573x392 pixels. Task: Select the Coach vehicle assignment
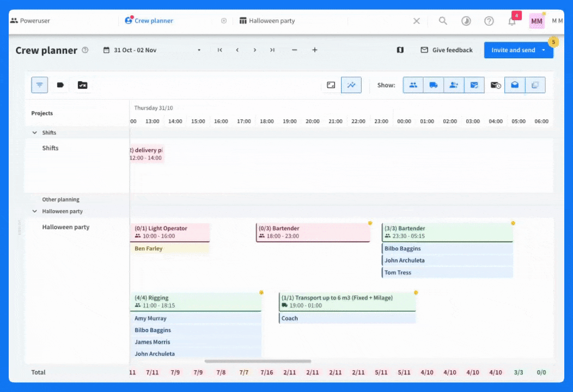click(x=347, y=318)
